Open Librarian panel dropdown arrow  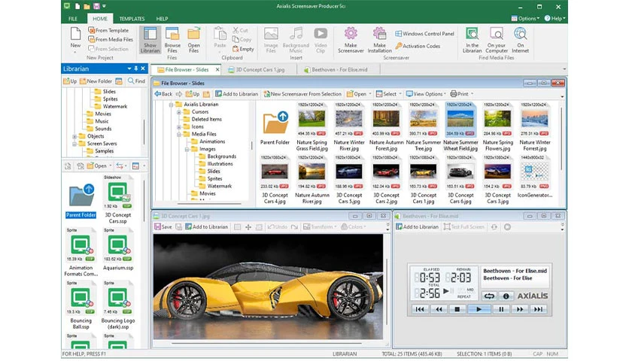point(129,68)
